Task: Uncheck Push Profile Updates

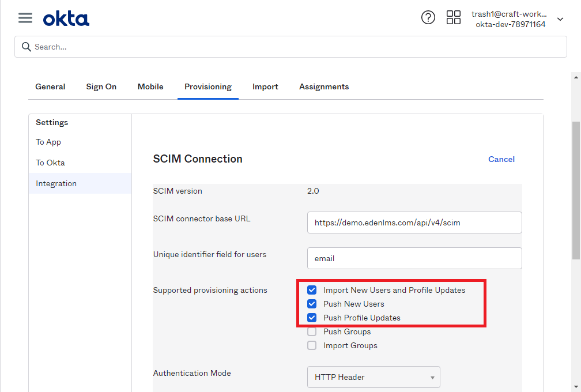Action: pos(312,318)
